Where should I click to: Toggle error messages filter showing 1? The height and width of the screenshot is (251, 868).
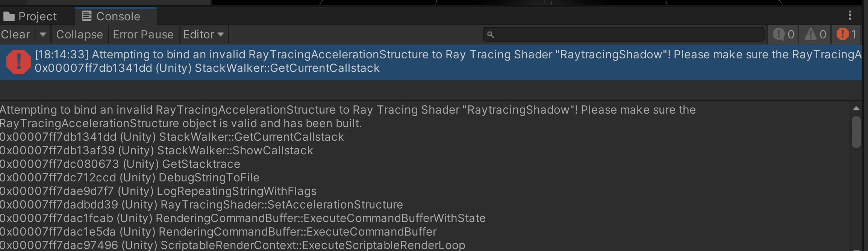tap(847, 35)
